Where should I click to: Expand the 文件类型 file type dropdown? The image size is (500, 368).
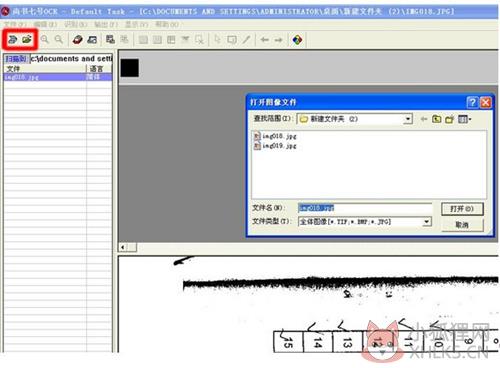[x=426, y=222]
